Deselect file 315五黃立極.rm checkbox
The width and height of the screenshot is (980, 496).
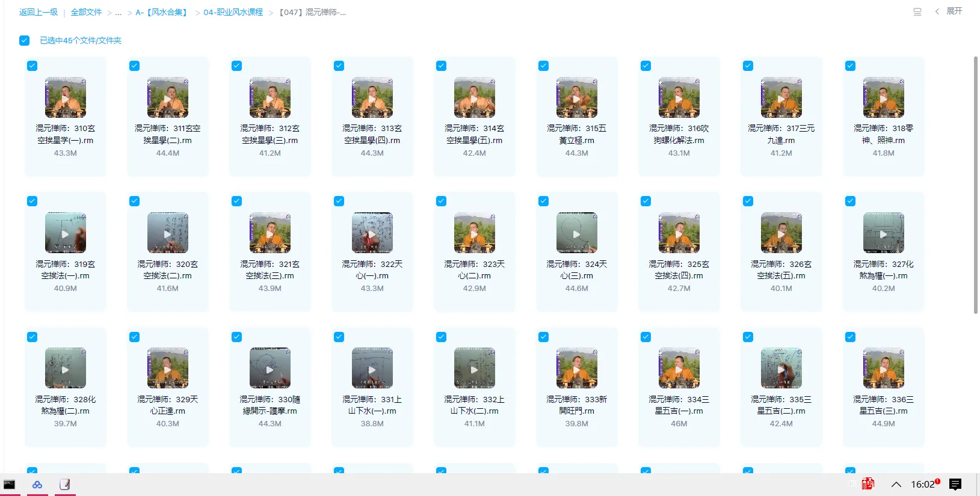[x=544, y=66]
